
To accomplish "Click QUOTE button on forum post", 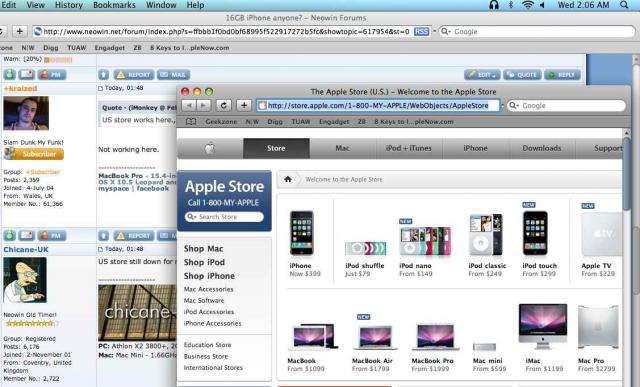I will [522, 75].
